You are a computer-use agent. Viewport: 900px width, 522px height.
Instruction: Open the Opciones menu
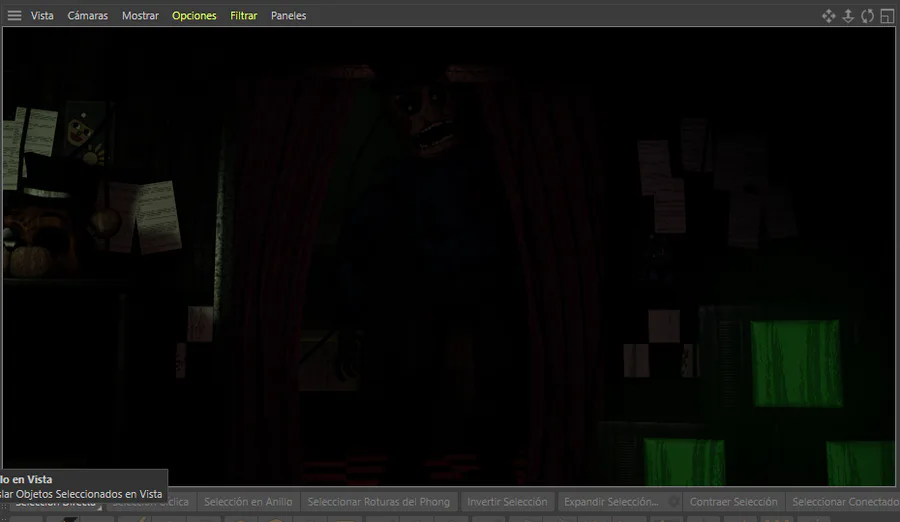click(194, 16)
